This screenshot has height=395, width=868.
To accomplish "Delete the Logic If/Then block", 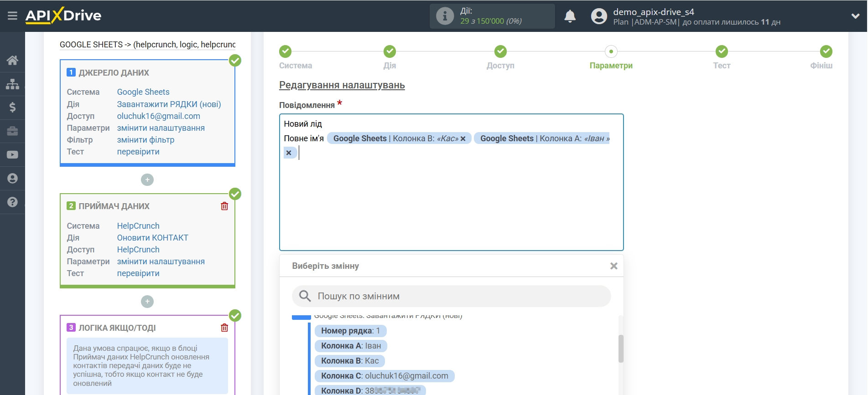I will [x=224, y=328].
